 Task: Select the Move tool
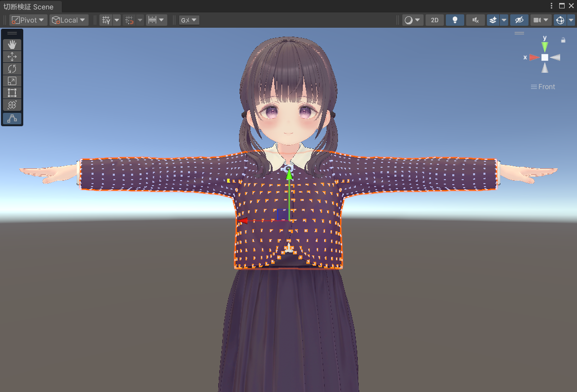click(x=12, y=57)
